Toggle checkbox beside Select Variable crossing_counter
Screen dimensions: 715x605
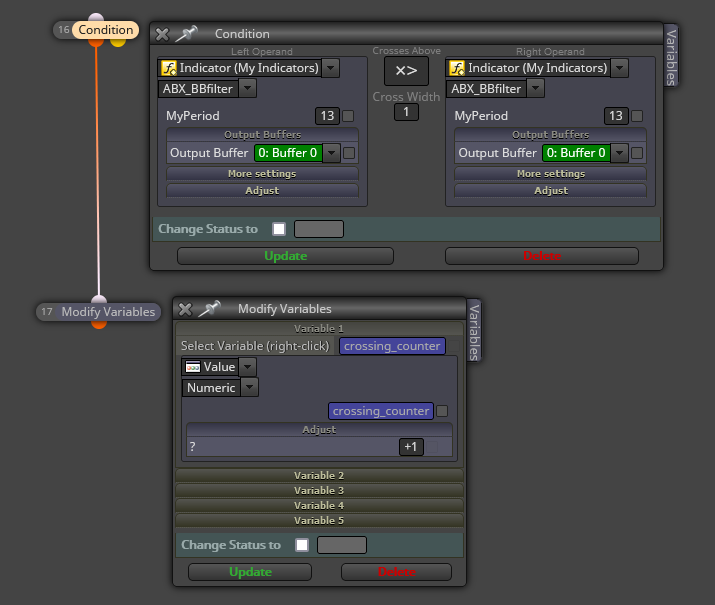pyautogui.click(x=454, y=346)
